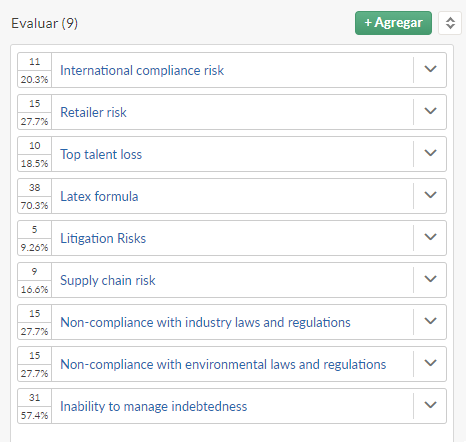Expand International compliance risk chevron

(x=430, y=70)
